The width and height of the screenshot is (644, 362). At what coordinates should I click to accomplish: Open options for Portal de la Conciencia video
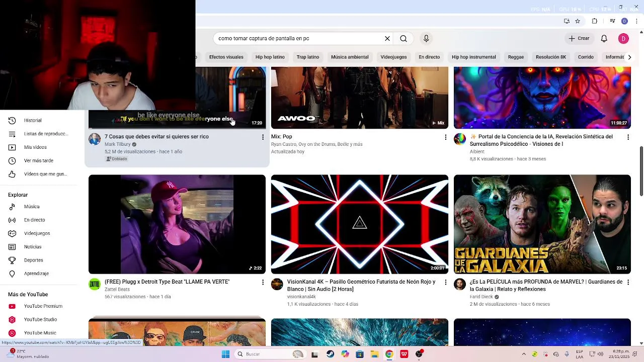pyautogui.click(x=628, y=137)
